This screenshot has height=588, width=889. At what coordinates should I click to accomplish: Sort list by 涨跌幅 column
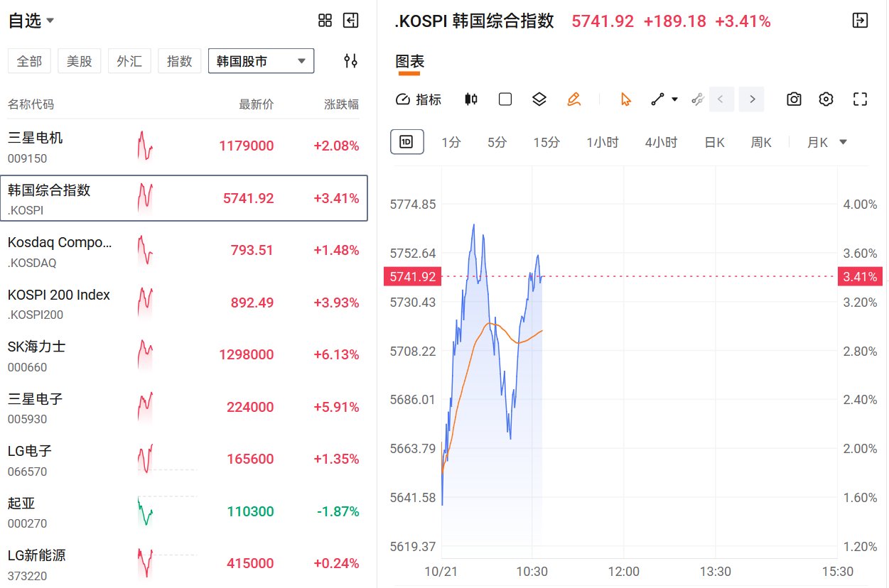click(342, 104)
